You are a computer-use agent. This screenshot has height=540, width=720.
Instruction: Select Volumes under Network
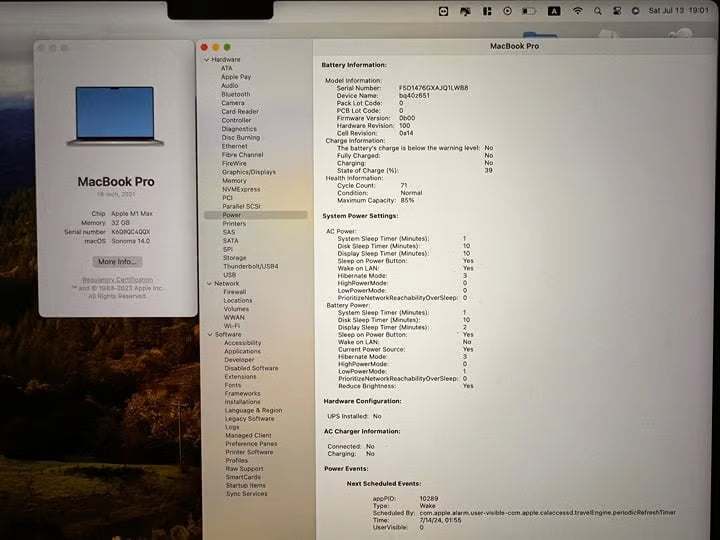click(236, 309)
